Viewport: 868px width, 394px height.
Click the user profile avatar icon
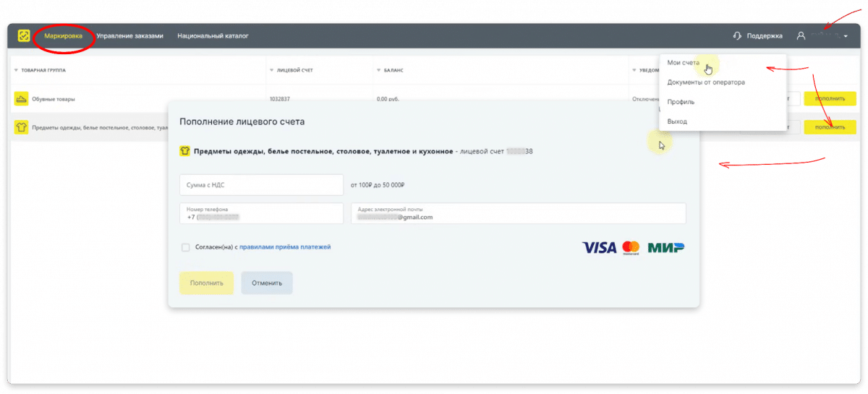click(801, 35)
